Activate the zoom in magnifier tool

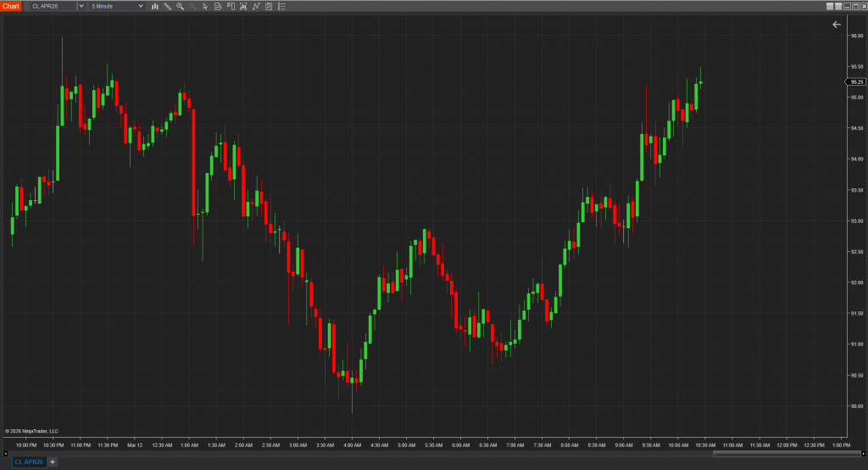(x=180, y=6)
